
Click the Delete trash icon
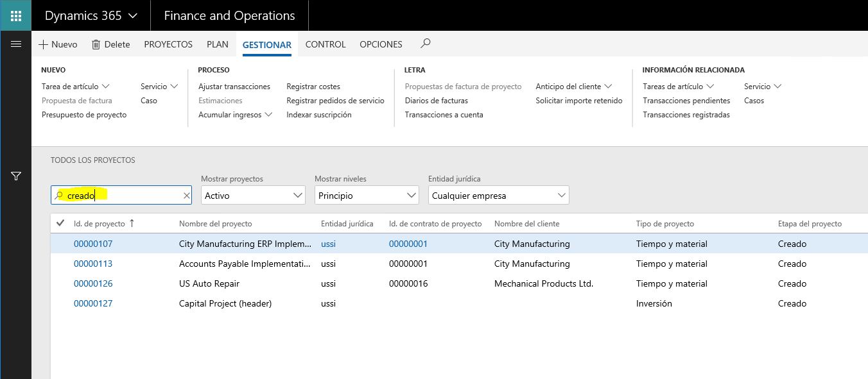(x=96, y=44)
